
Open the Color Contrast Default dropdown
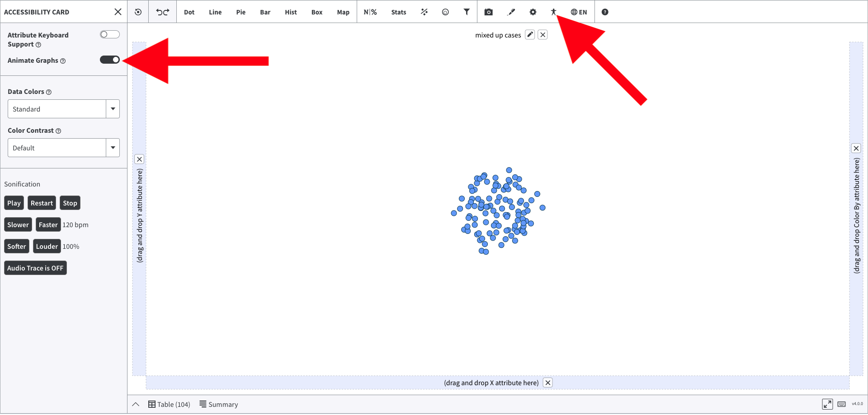(64, 148)
